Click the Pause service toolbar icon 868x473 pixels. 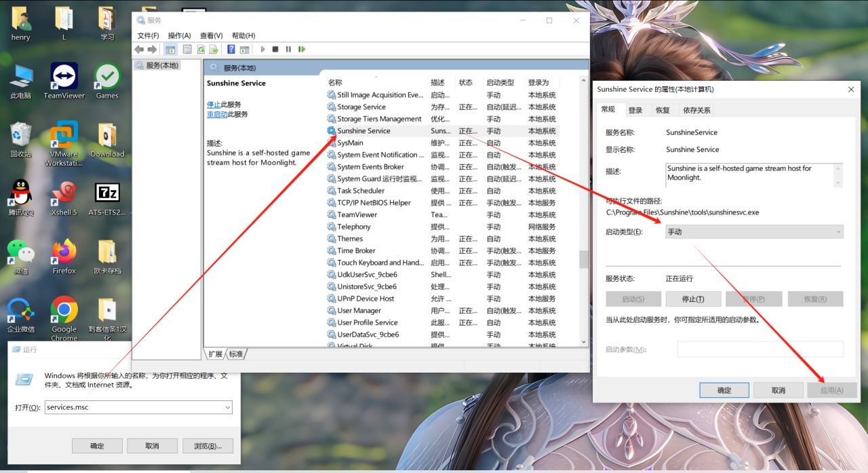point(288,49)
